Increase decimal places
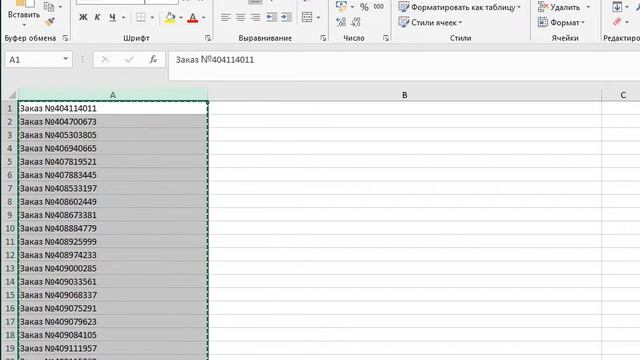640x360 pixels. pyautogui.click(x=341, y=22)
